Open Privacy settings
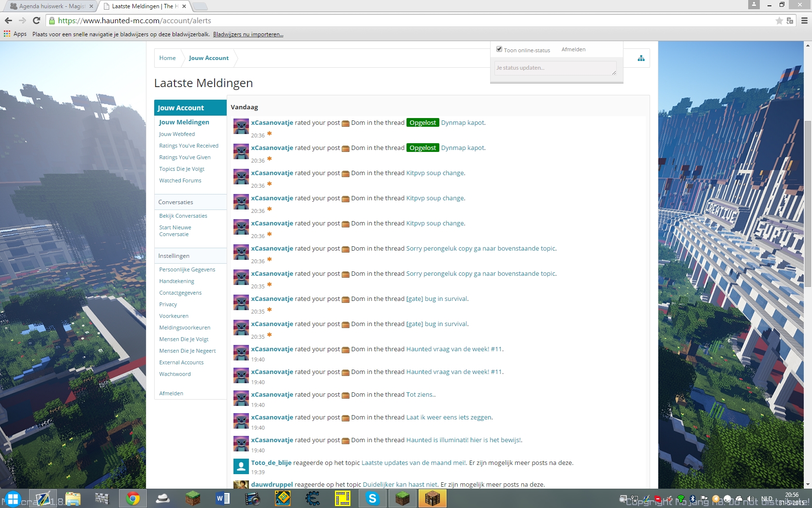Screen dimensions: 812x508 coord(168,304)
